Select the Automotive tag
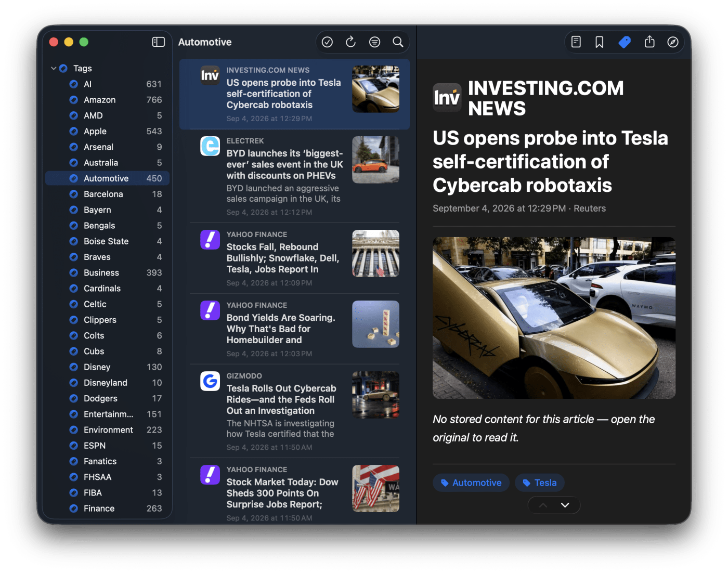728x573 pixels. tap(108, 178)
